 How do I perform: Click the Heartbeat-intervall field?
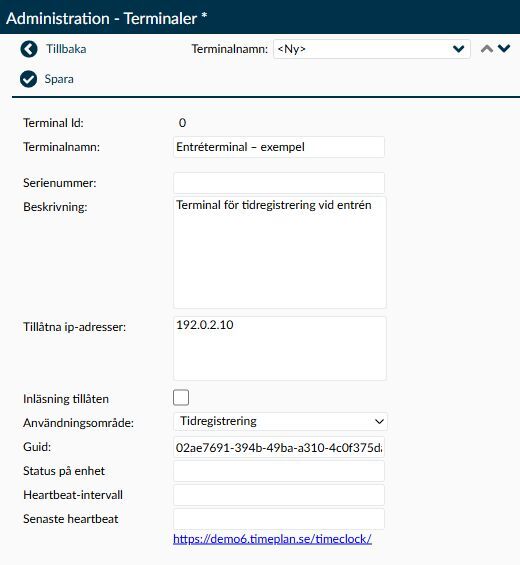tap(279, 495)
